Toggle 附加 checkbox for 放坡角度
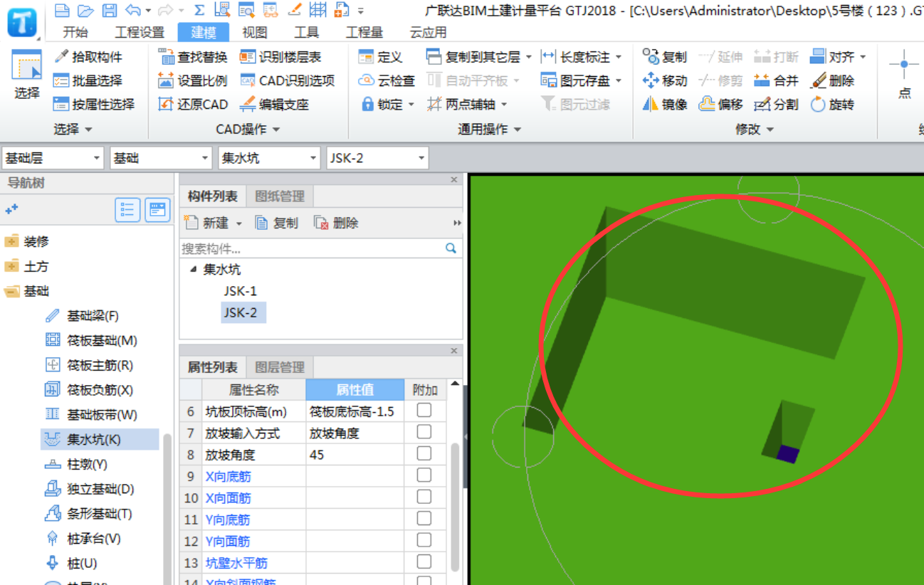The image size is (924, 585). [x=424, y=453]
